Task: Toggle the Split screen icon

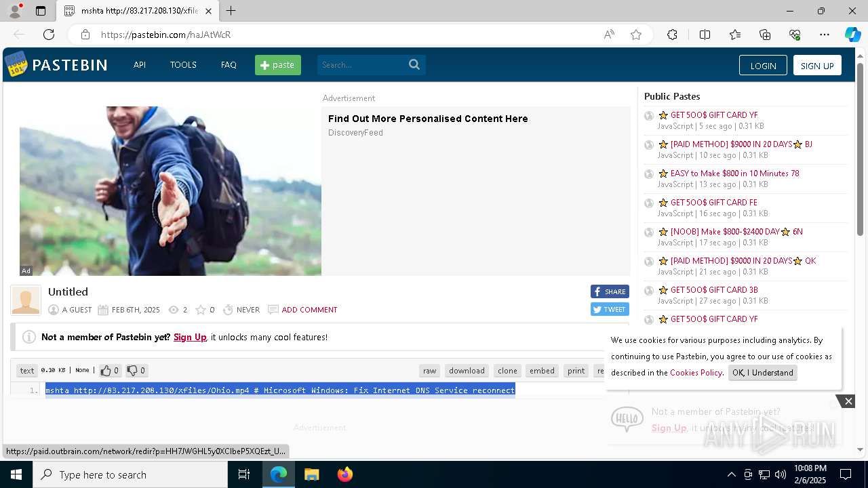Action: 705,35
